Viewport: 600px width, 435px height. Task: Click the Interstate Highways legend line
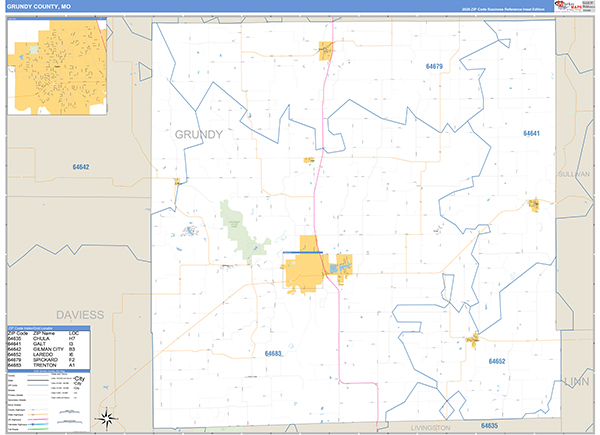[x=38, y=424]
